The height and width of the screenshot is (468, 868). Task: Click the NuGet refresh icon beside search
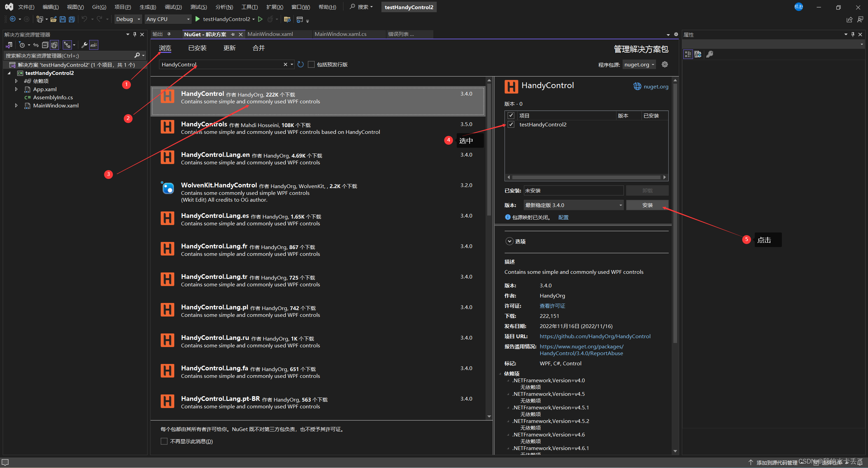(300, 64)
